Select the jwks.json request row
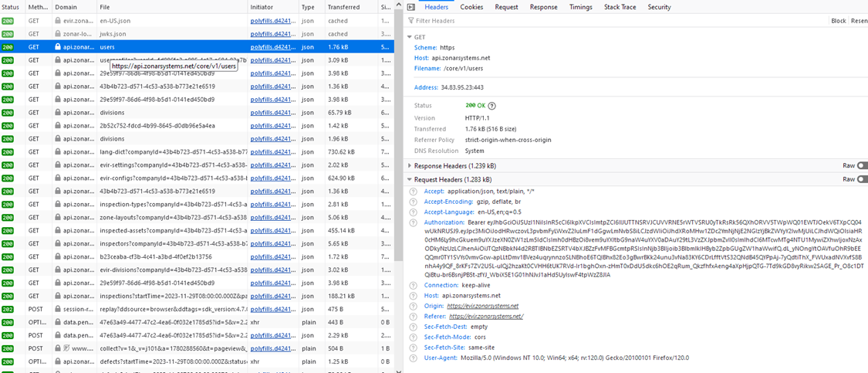The width and height of the screenshot is (868, 373). [x=197, y=34]
